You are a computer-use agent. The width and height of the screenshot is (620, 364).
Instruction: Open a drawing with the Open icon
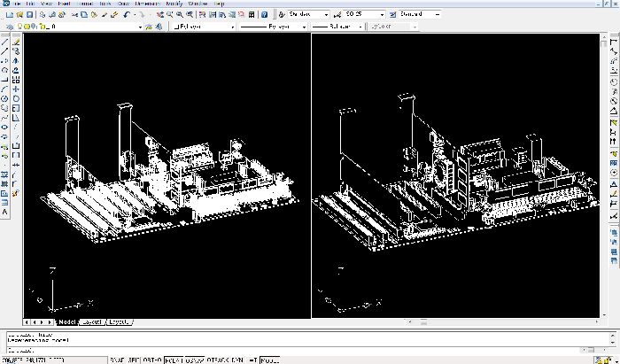pos(19,15)
